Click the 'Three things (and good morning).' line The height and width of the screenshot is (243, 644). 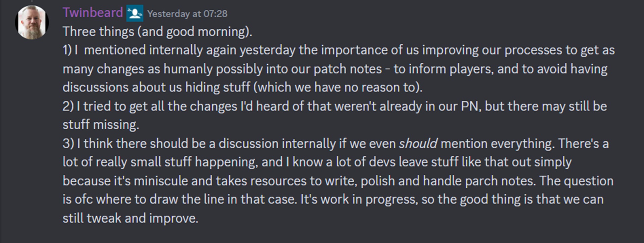coord(157,32)
